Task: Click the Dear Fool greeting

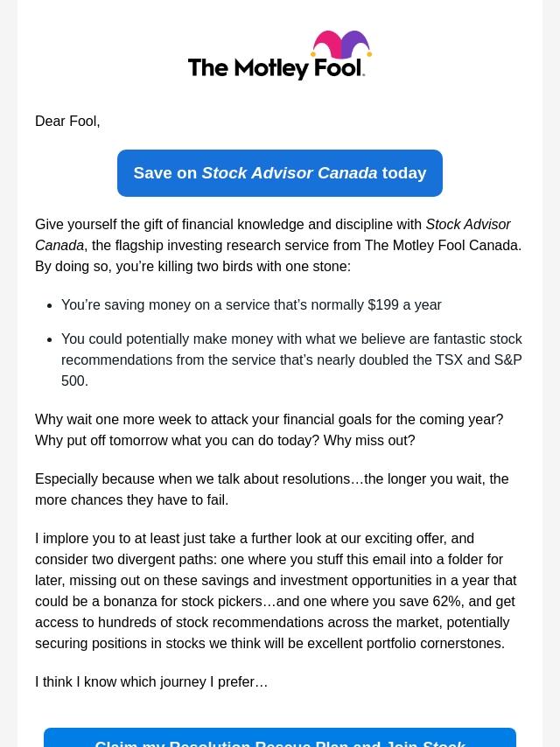Action: coord(67,122)
